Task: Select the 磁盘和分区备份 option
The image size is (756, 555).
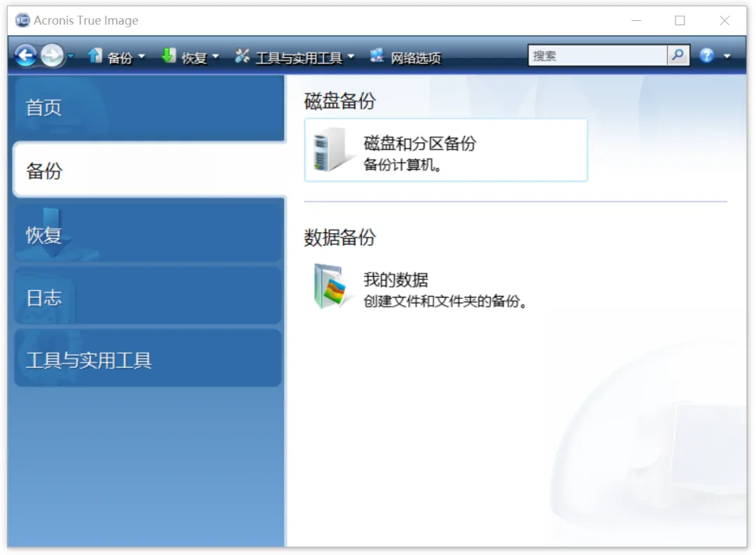Action: tap(446, 150)
